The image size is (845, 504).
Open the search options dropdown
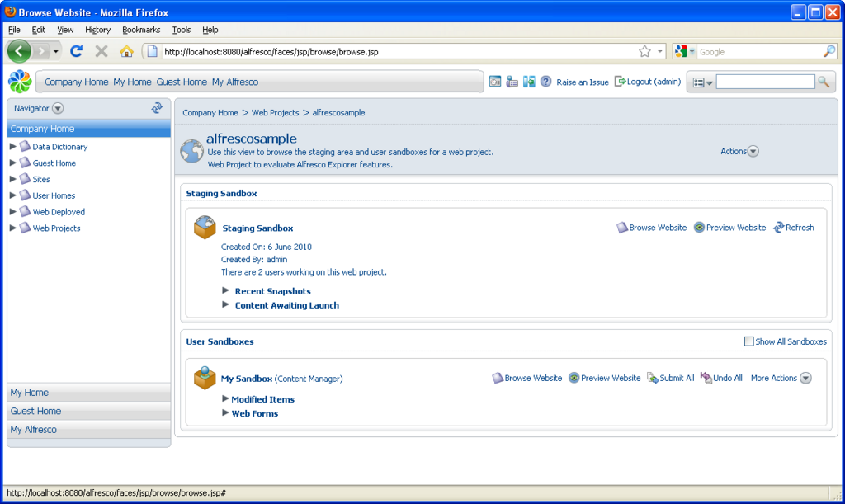coord(703,82)
